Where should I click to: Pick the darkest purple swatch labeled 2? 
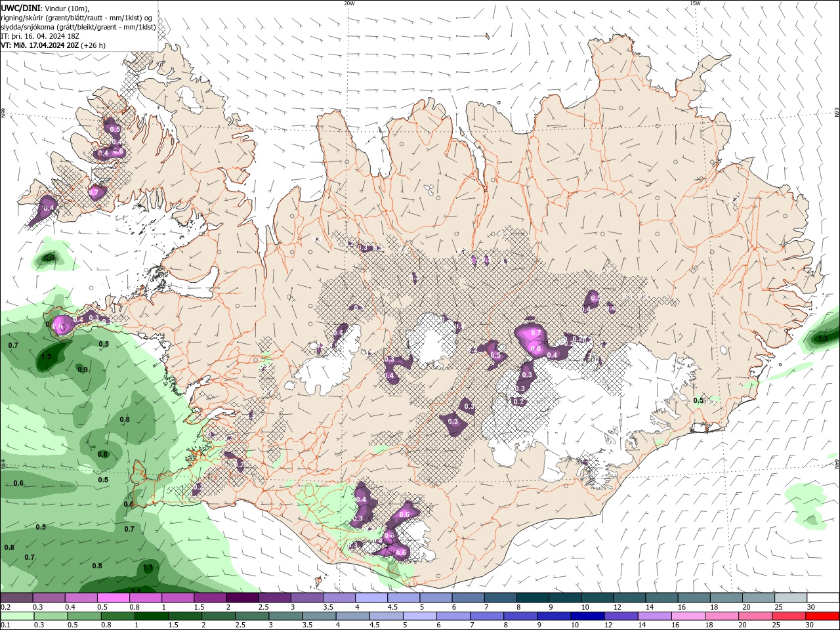(242, 598)
